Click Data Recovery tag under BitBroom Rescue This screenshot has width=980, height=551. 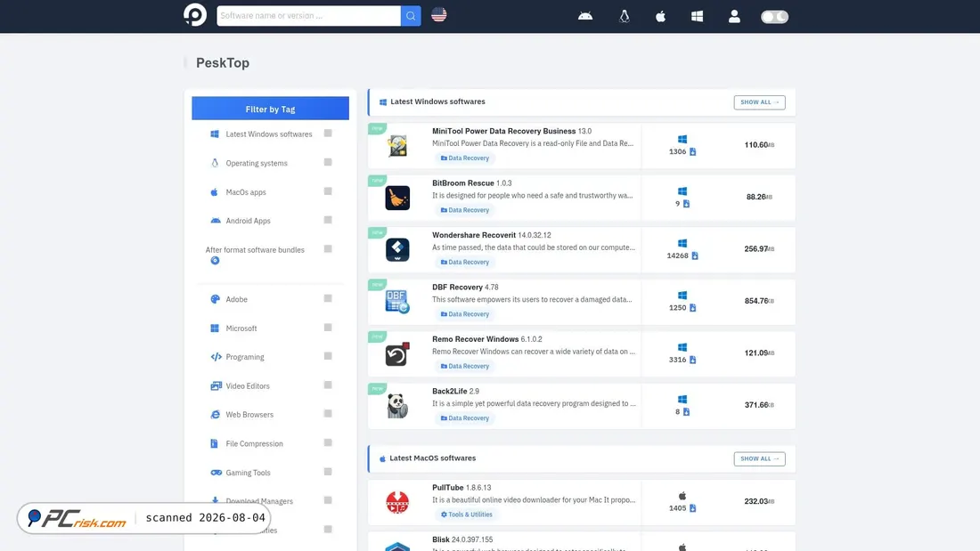465,210
